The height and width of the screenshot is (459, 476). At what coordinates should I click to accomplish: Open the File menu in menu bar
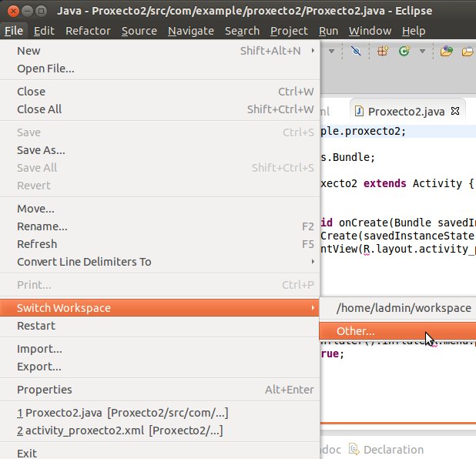[14, 31]
